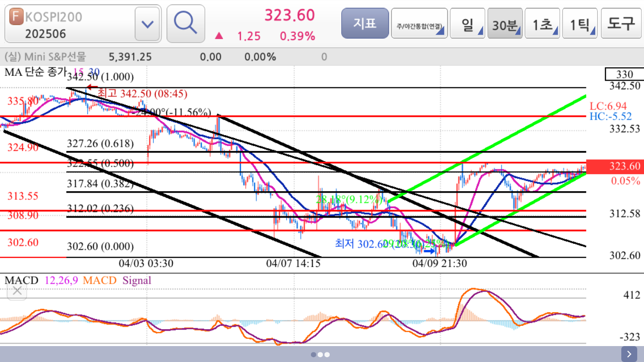Click the red 323.60 current price tag

coord(614,167)
